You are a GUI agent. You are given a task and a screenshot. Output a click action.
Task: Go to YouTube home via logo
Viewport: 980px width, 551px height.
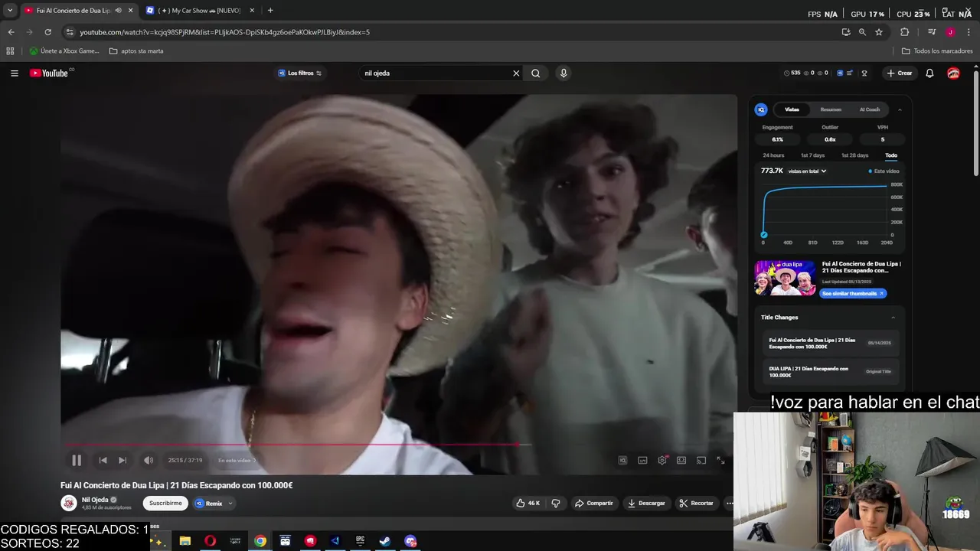click(50, 73)
